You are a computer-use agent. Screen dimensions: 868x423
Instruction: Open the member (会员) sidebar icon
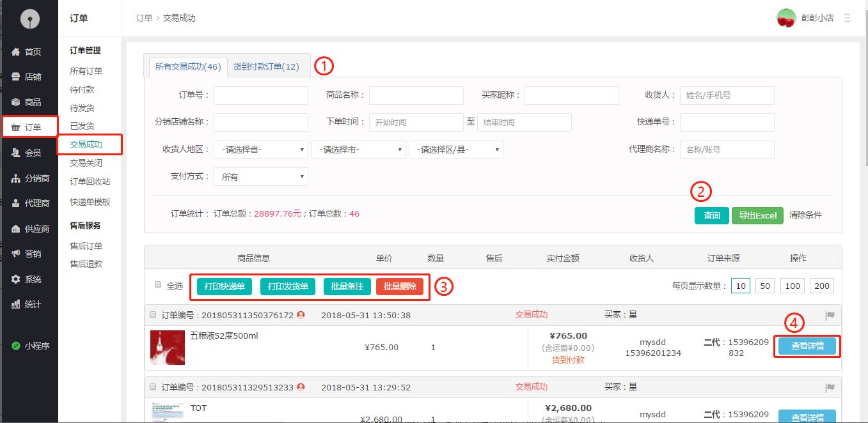pos(16,153)
